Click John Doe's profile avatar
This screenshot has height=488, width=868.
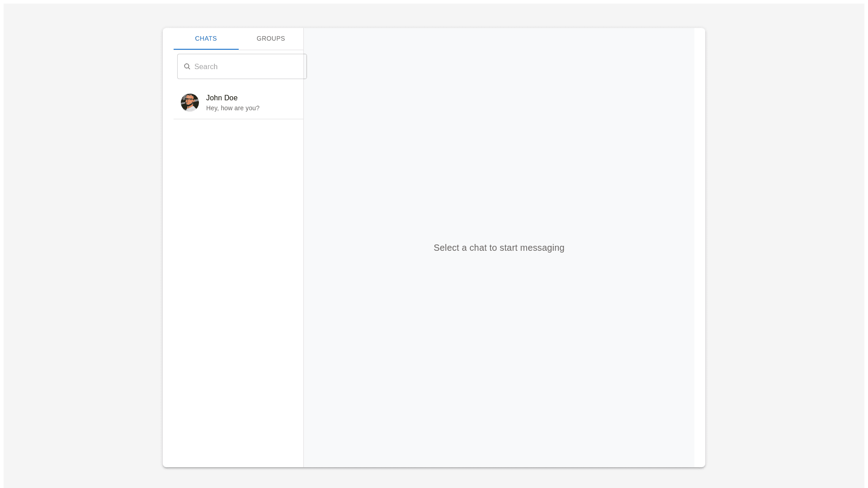click(190, 103)
